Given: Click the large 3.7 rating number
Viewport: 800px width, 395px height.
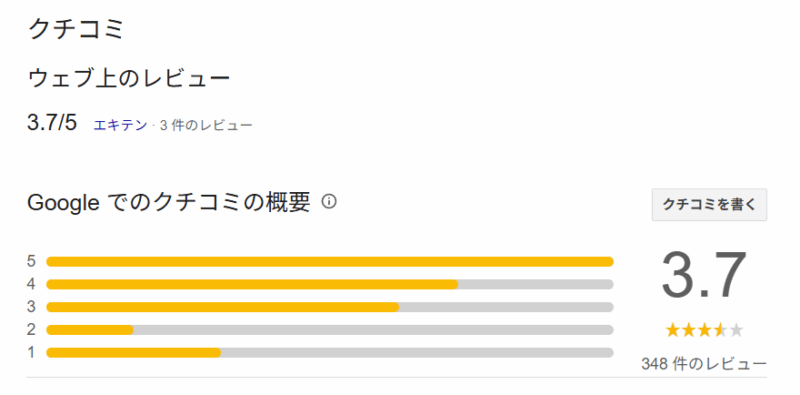Looking at the screenshot, I should click(x=704, y=275).
